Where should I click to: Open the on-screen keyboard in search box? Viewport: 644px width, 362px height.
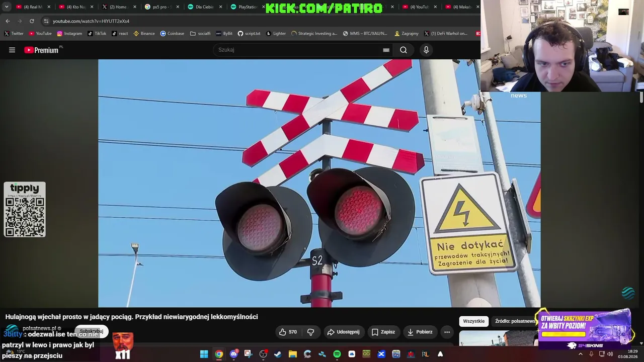pyautogui.click(x=386, y=50)
